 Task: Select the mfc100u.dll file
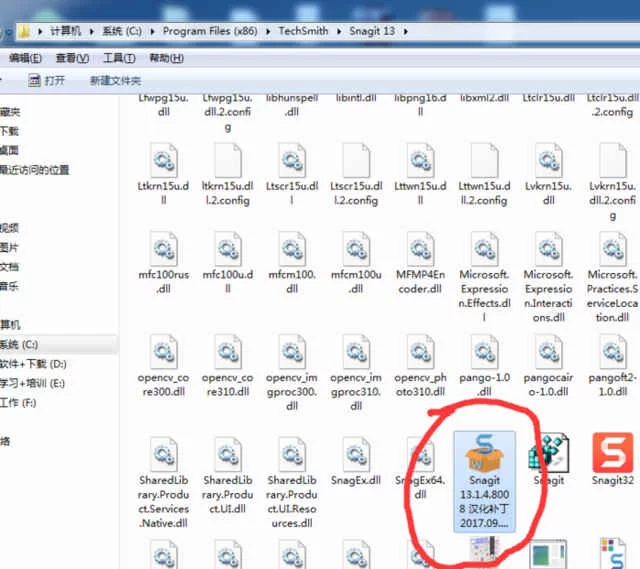[228, 263]
